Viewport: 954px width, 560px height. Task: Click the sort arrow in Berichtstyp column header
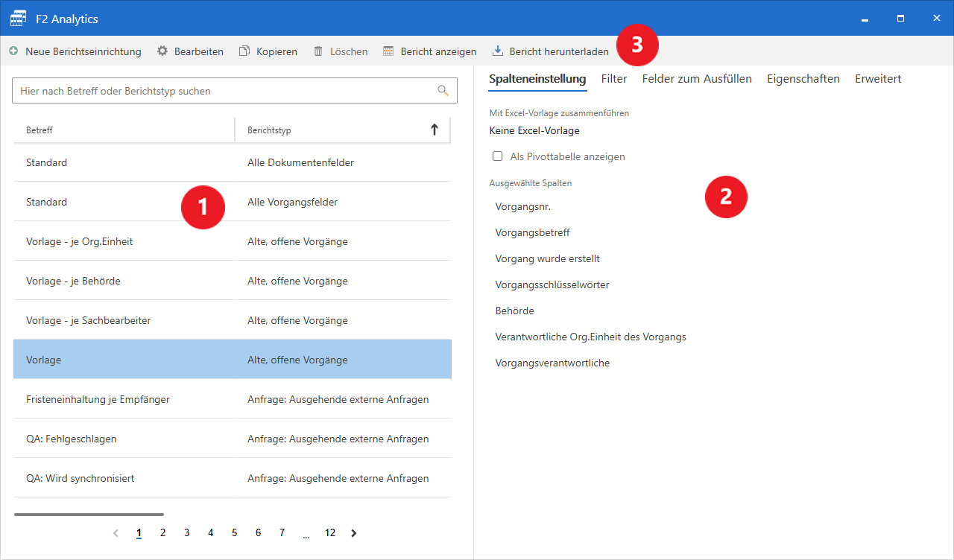[435, 130]
